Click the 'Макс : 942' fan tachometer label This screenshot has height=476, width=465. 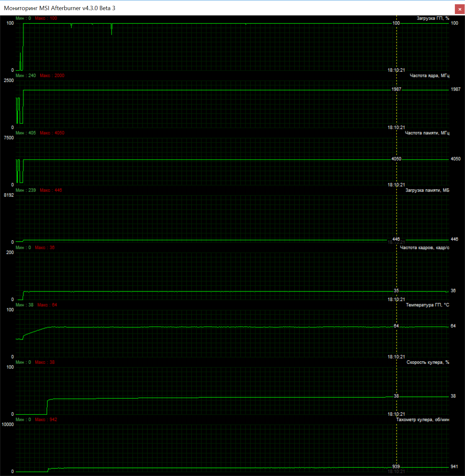point(46,419)
